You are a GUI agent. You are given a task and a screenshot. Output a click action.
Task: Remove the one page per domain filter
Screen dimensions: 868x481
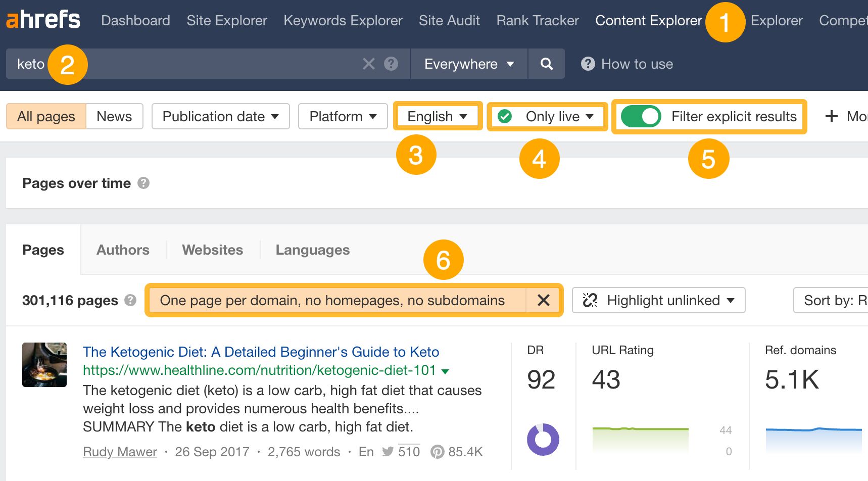click(544, 300)
